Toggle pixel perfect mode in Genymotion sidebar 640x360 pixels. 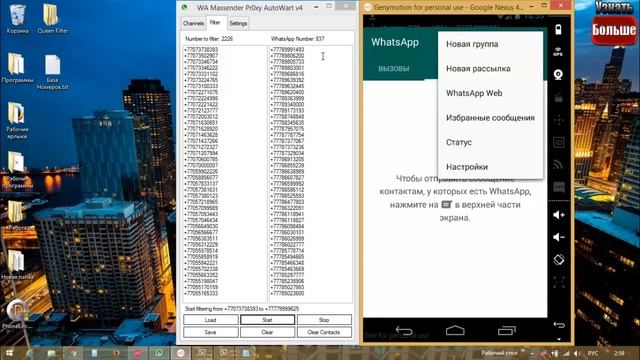pyautogui.click(x=559, y=282)
